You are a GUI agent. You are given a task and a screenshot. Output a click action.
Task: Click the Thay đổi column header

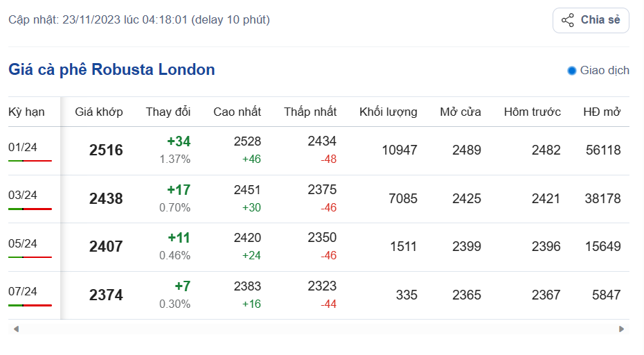coord(168,112)
